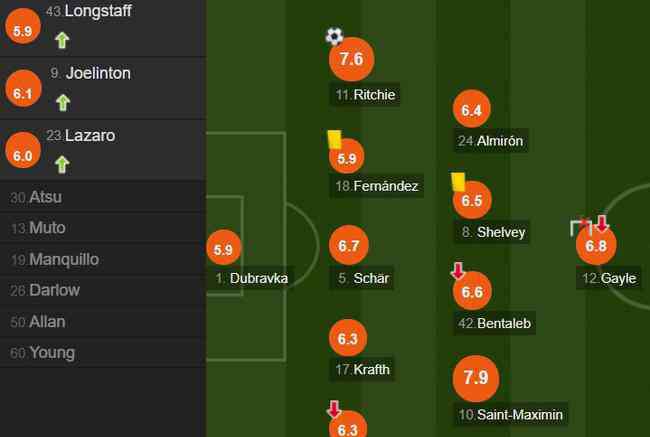
Task: Click the missed goal icon beside Gayle
Action: pos(581,228)
